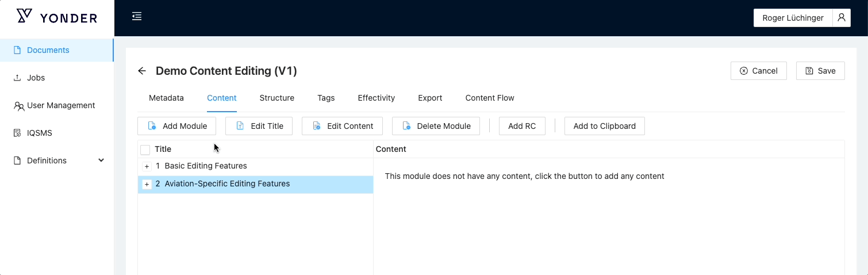Click the Cancel button
Image resolution: width=868 pixels, height=275 pixels.
point(758,71)
